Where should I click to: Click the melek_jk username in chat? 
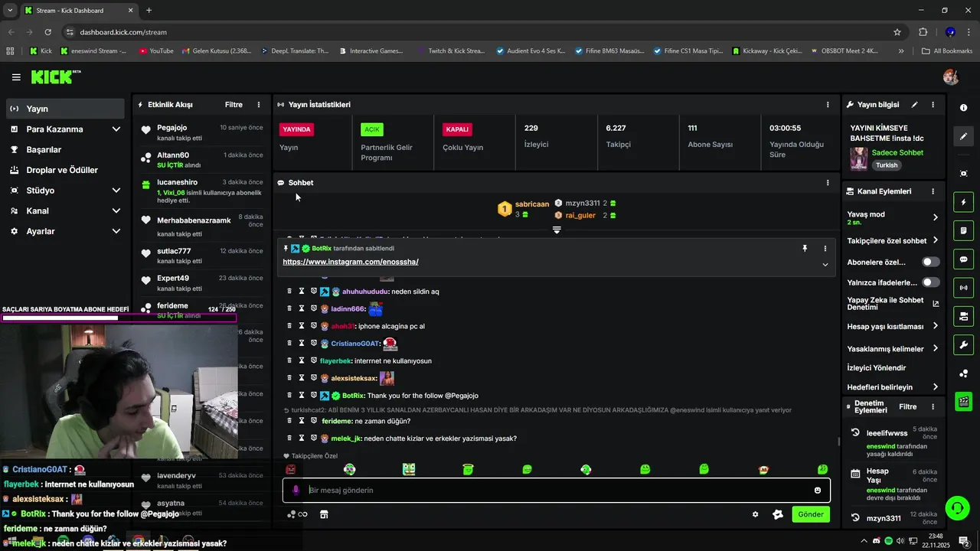pos(346,439)
